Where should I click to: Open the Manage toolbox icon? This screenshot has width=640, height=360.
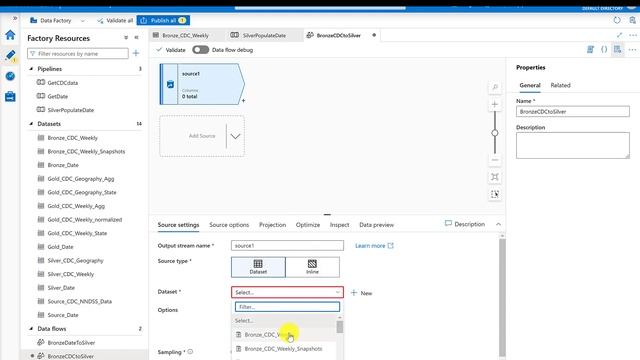(x=10, y=97)
